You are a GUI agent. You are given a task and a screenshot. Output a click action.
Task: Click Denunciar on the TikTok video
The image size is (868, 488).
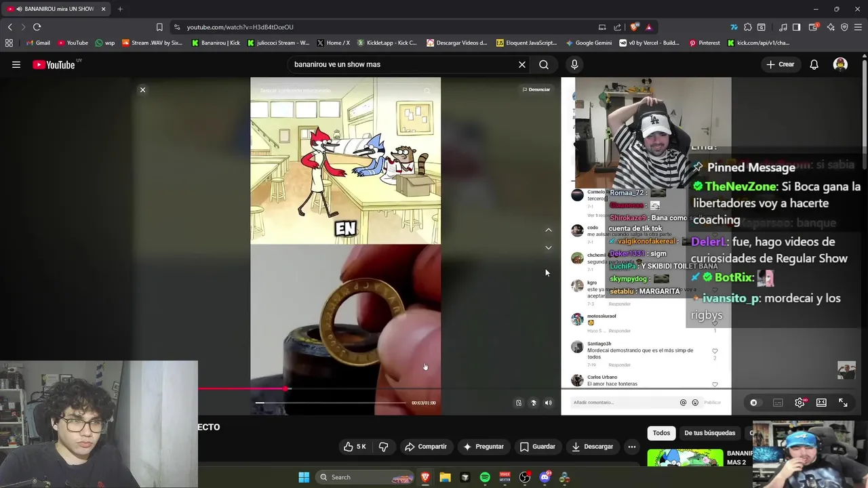point(536,89)
